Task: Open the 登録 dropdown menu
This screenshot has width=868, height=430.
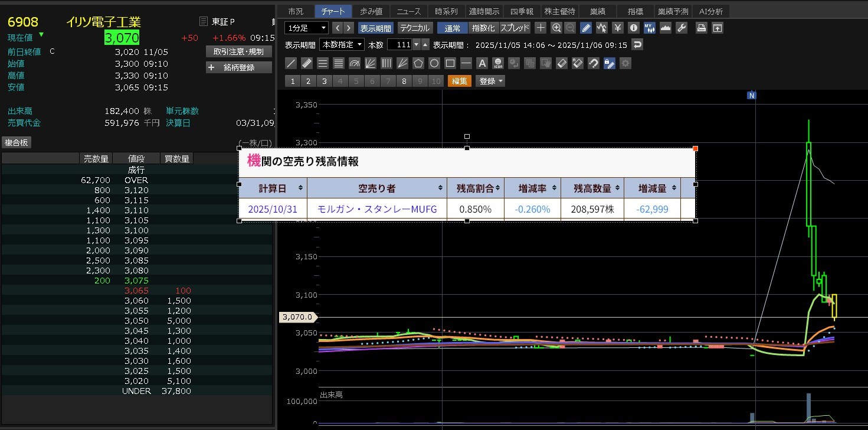Action: point(490,82)
